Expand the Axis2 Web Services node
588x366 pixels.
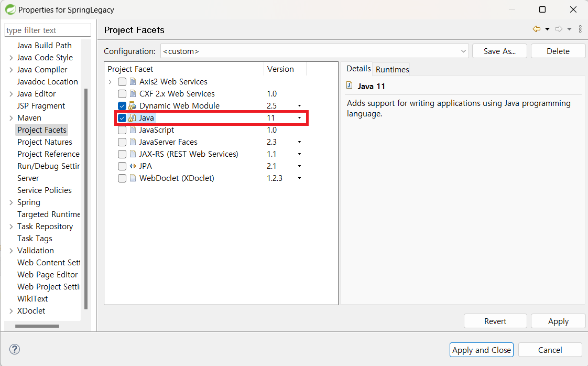110,82
